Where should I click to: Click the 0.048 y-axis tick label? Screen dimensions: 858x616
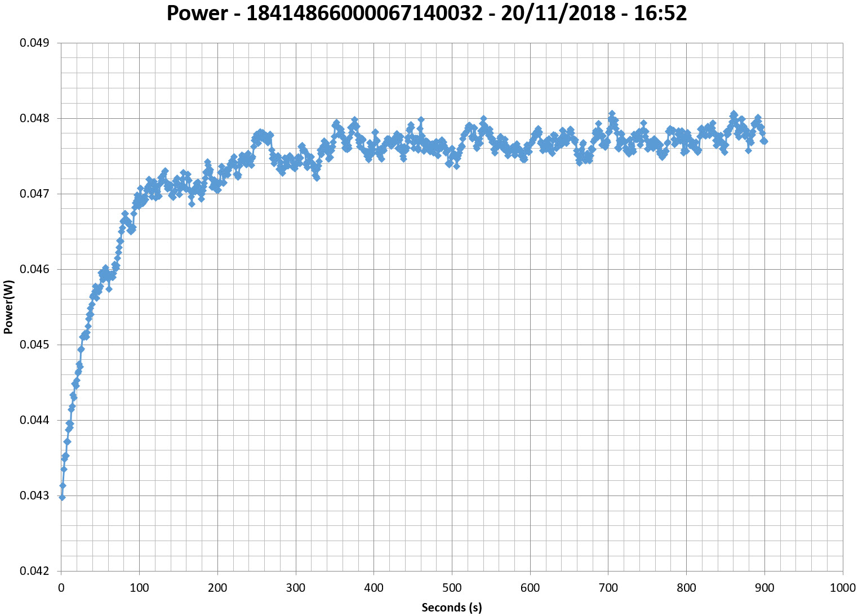pyautogui.click(x=35, y=119)
